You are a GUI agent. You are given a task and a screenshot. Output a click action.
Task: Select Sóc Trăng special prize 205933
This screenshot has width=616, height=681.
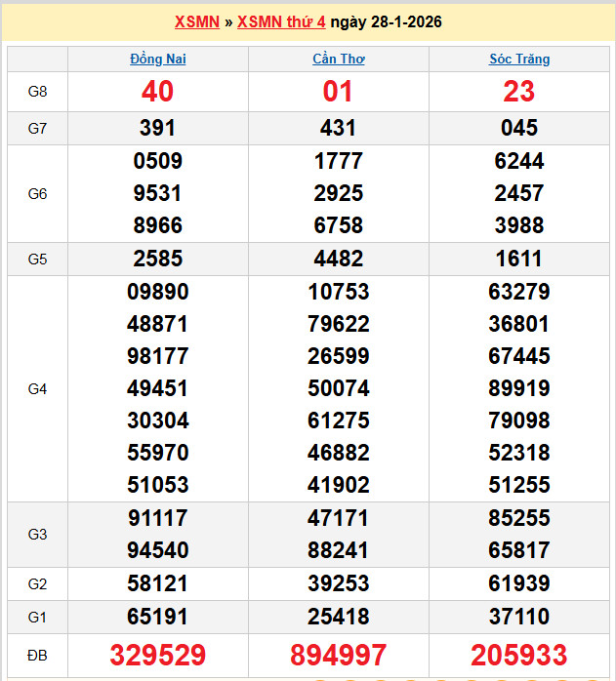point(519,655)
